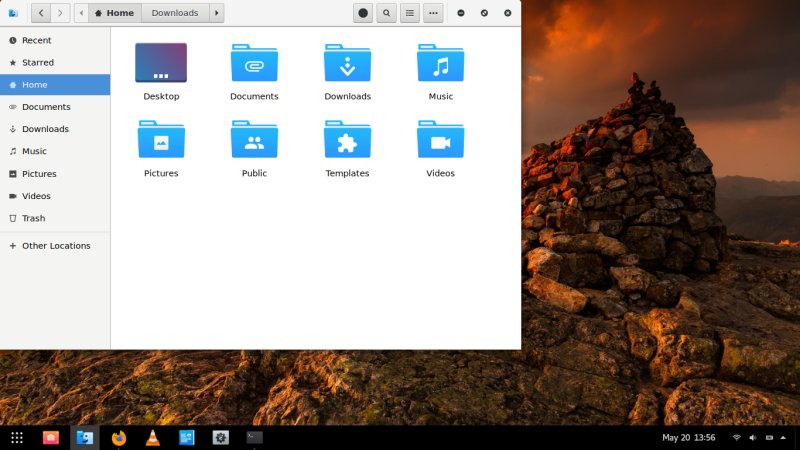Open the search button in the toolbar

click(x=386, y=13)
